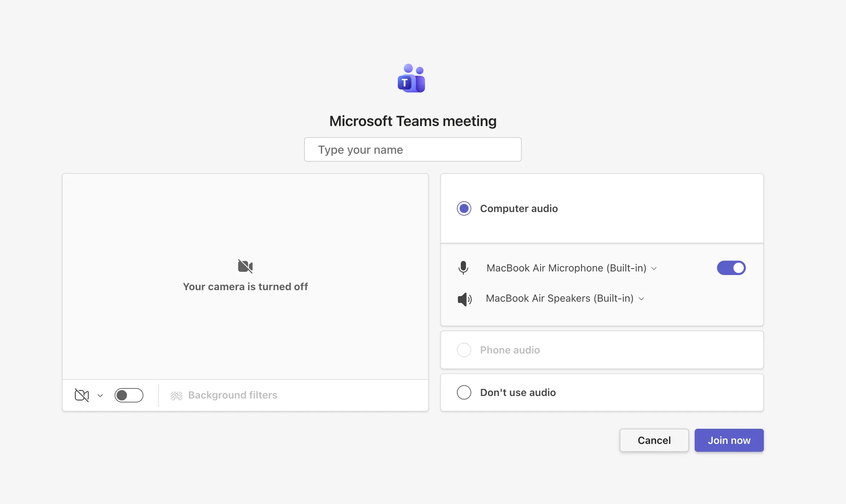Click the Join now button
Image resolution: width=846 pixels, height=504 pixels.
click(729, 440)
